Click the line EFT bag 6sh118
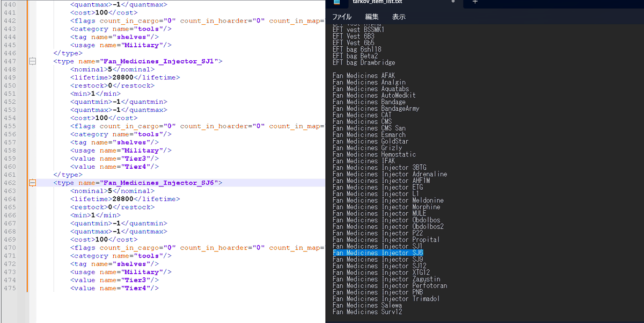The height and width of the screenshot is (323, 644). click(356, 49)
